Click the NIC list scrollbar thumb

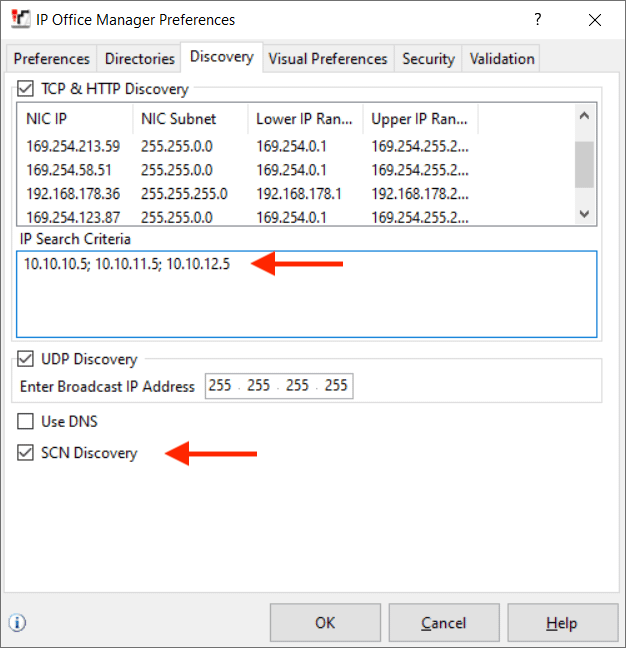pos(584,164)
